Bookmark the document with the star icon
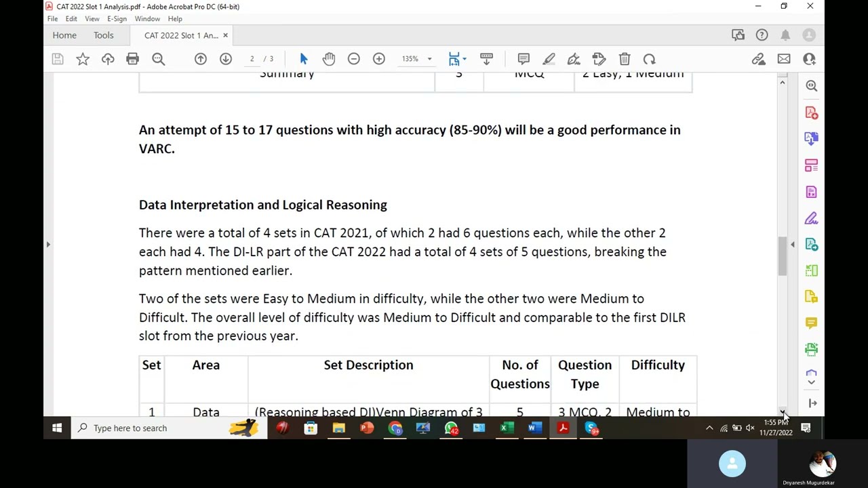Viewport: 868px width, 488px height. [x=83, y=59]
